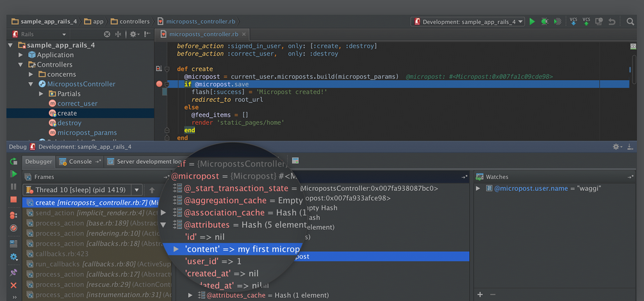The height and width of the screenshot is (301, 644).
Task: Open Development run configuration dropdown
Action: pyautogui.click(x=468, y=22)
